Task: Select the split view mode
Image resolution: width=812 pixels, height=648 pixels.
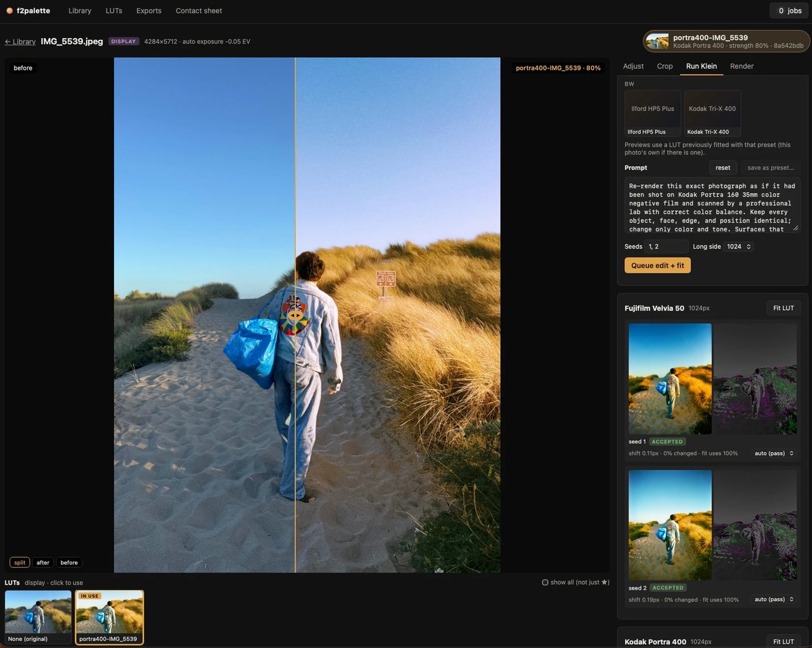Action: [x=20, y=562]
